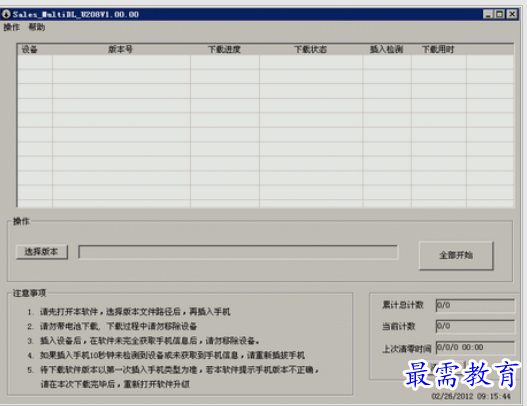Click the 选择版本 button
The width and height of the screenshot is (527, 406).
(42, 252)
